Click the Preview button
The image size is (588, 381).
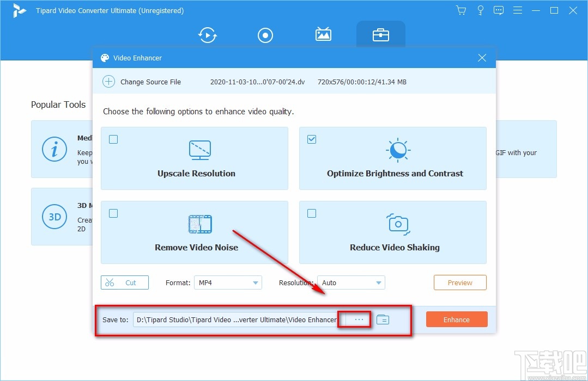(x=460, y=282)
